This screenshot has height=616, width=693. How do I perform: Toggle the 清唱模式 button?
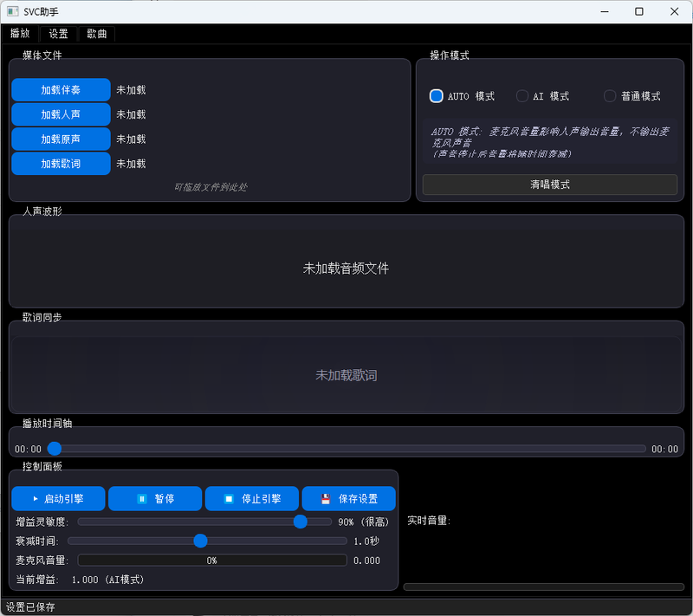(550, 185)
